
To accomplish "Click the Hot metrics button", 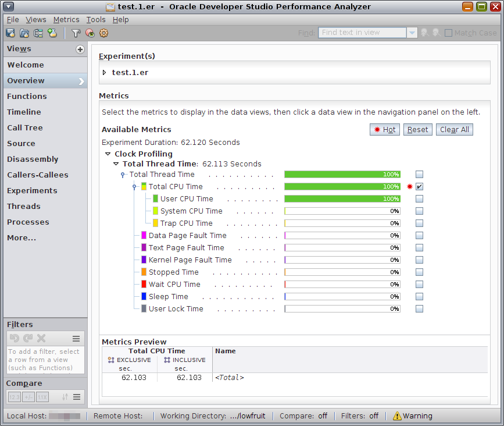I will (385, 130).
